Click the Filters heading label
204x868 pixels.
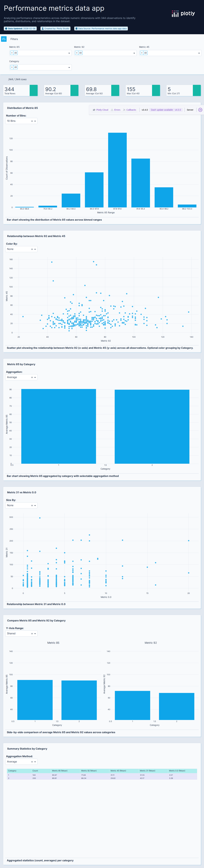pyautogui.click(x=14, y=39)
